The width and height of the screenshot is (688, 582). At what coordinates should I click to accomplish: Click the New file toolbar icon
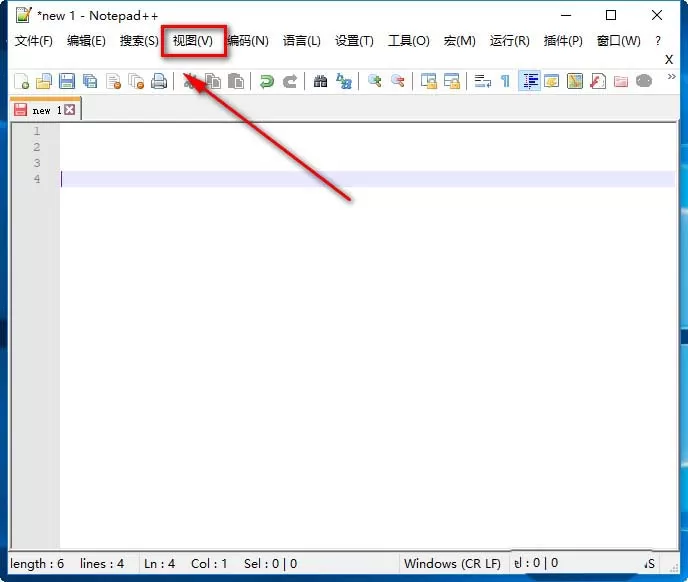[22, 82]
